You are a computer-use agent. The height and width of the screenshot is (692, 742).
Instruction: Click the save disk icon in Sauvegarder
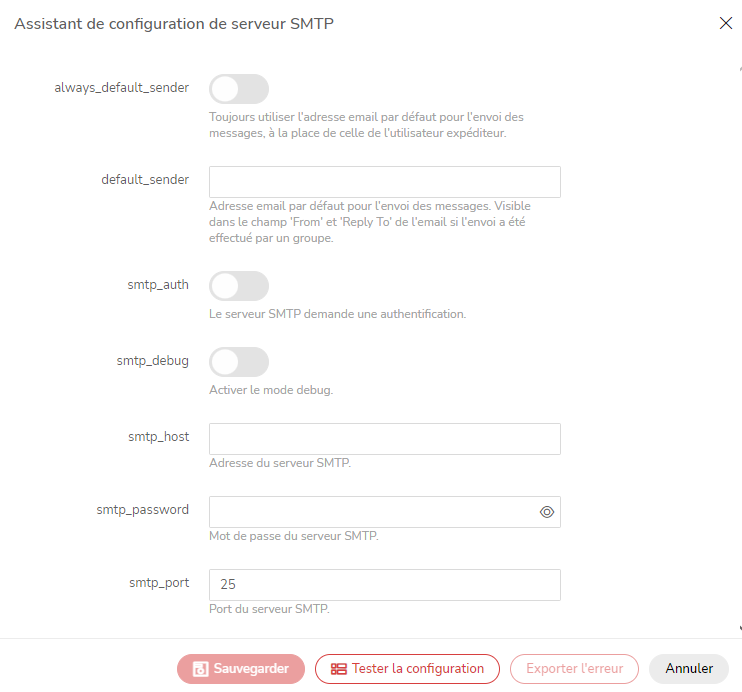[200, 669]
